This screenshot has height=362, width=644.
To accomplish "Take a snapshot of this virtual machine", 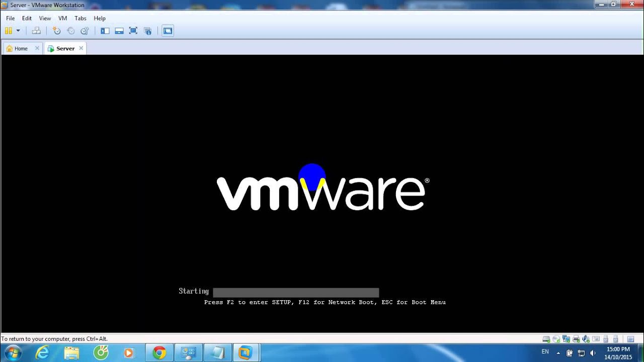I will pyautogui.click(x=56, y=31).
